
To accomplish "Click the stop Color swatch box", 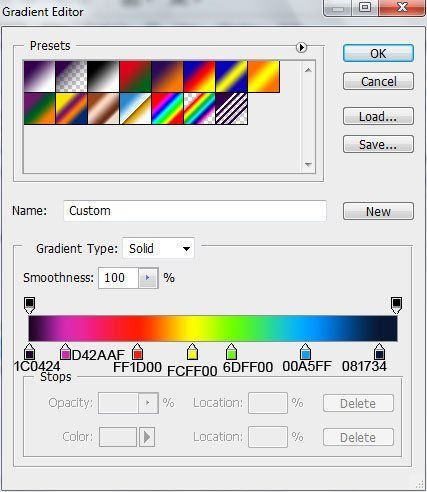I will (x=118, y=437).
